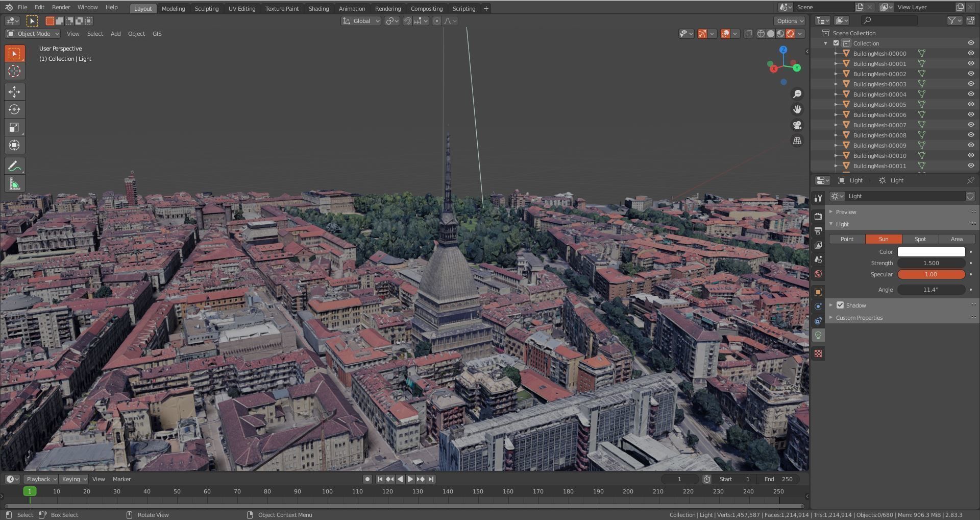Hide BuildingMesh-00007 in viewport

pos(971,125)
